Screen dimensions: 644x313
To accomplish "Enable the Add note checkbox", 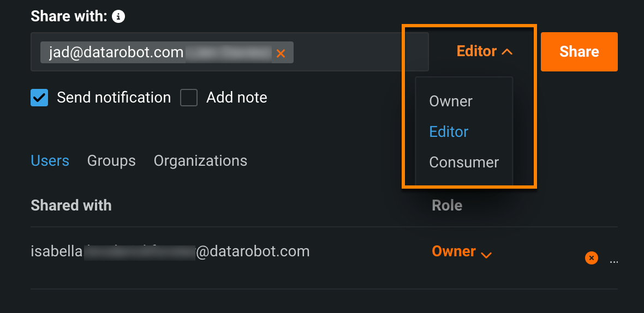I will (189, 98).
